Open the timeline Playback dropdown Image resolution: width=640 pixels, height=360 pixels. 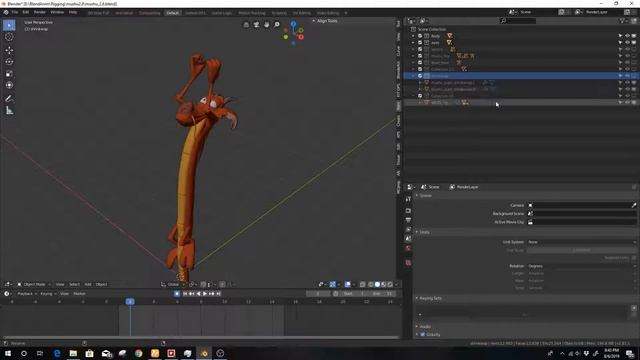coord(27,294)
